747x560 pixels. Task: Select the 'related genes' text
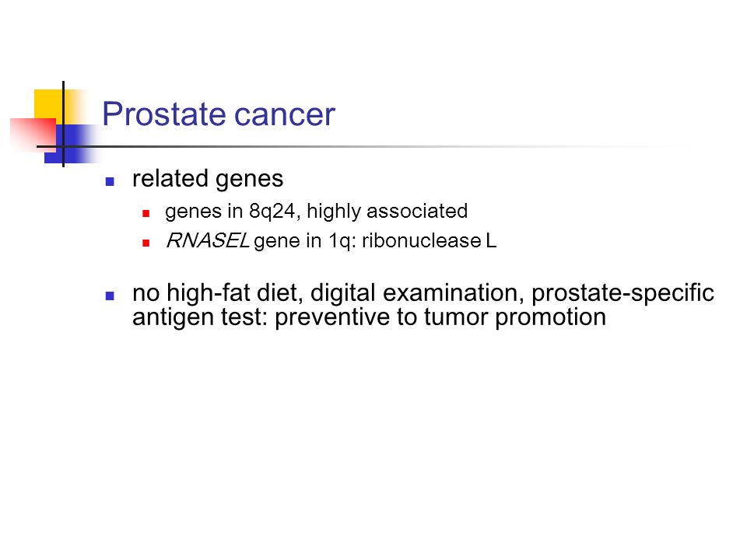pyautogui.click(x=208, y=179)
